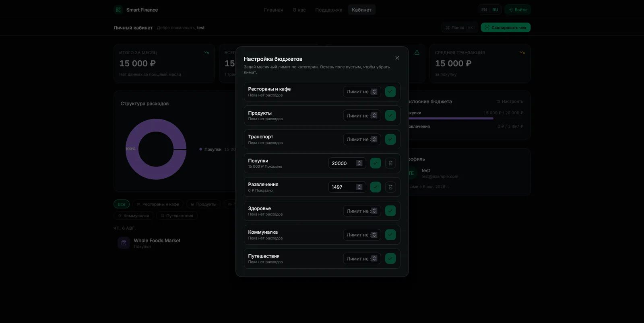Save limit for Здоровье category
Image resolution: width=644 pixels, height=323 pixels.
390,211
